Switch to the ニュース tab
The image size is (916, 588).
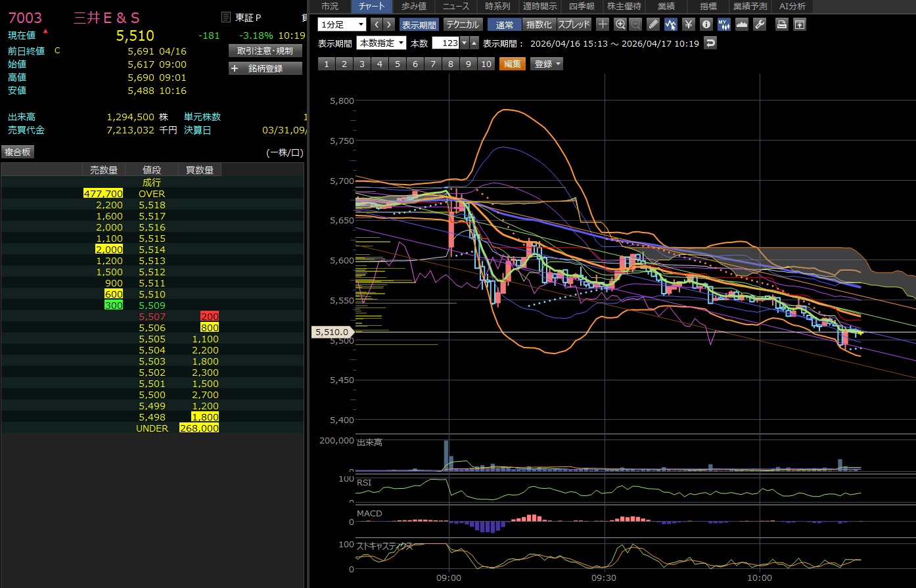(455, 7)
